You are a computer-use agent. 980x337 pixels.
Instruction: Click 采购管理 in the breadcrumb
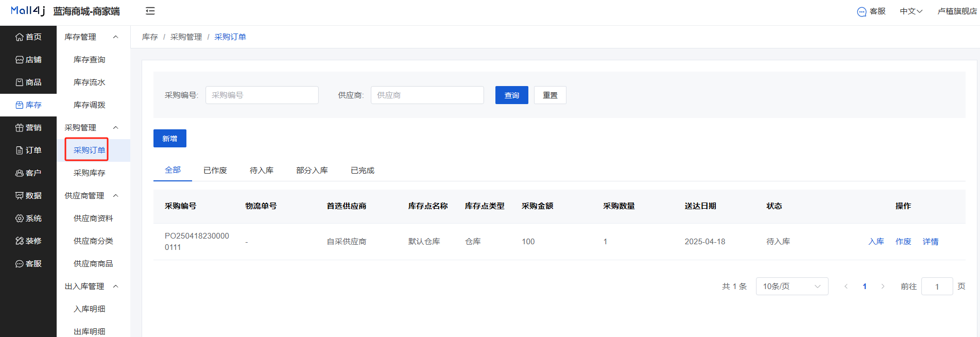pos(186,37)
